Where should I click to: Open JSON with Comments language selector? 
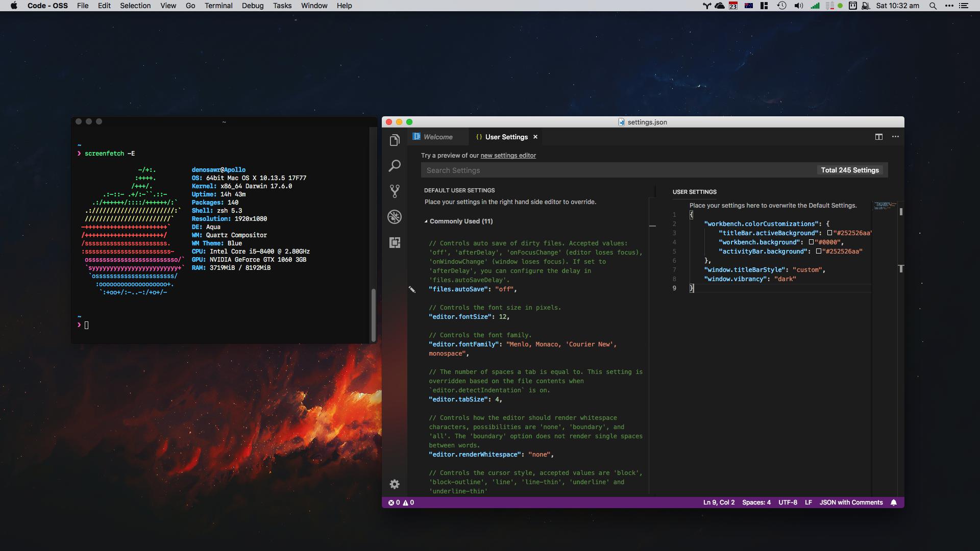pos(851,503)
